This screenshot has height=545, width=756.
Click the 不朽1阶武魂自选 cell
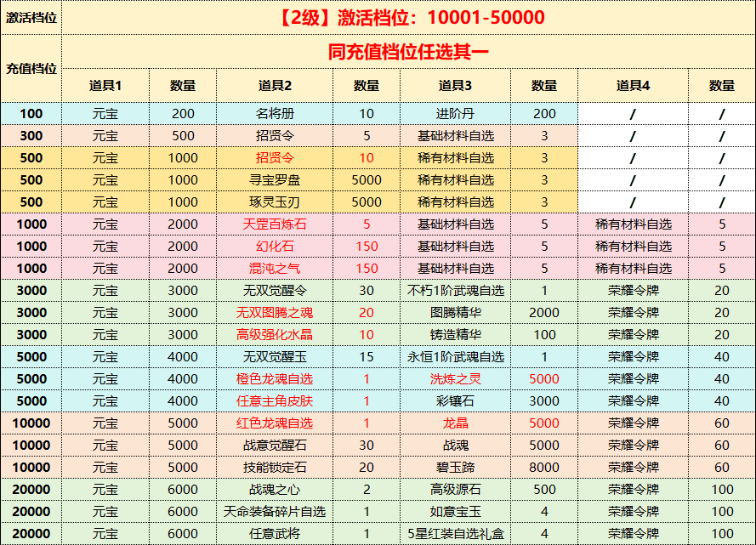coord(455,291)
